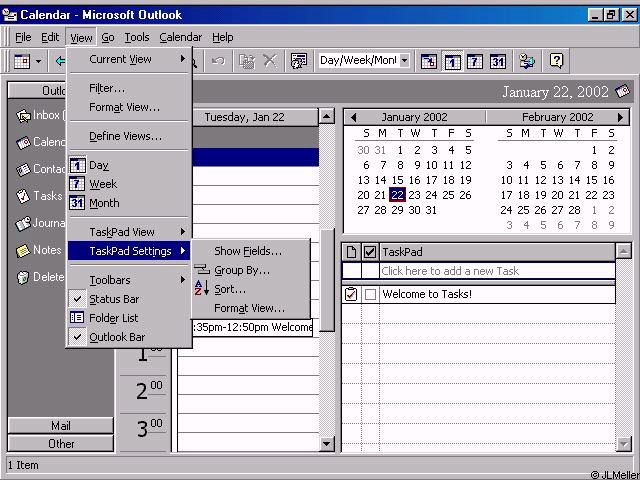Click the calendar vertical scrollbar thumb
Screen dimensions: 640x480
[x=327, y=280]
